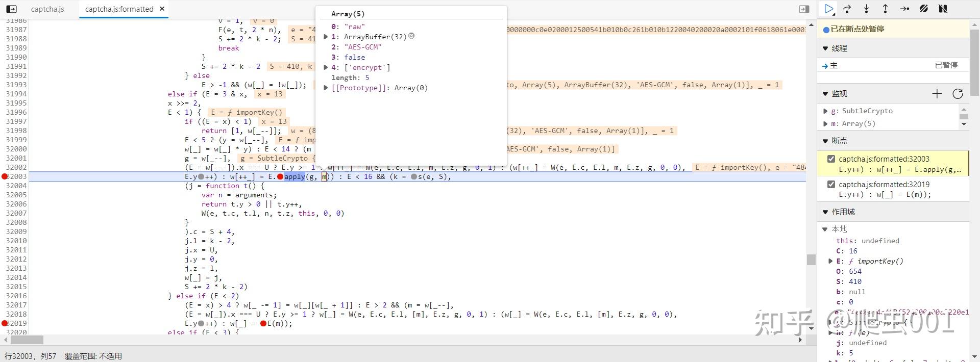The image size is (980, 362).
Task: Click line number 32004 in gutter
Action: (x=16, y=186)
